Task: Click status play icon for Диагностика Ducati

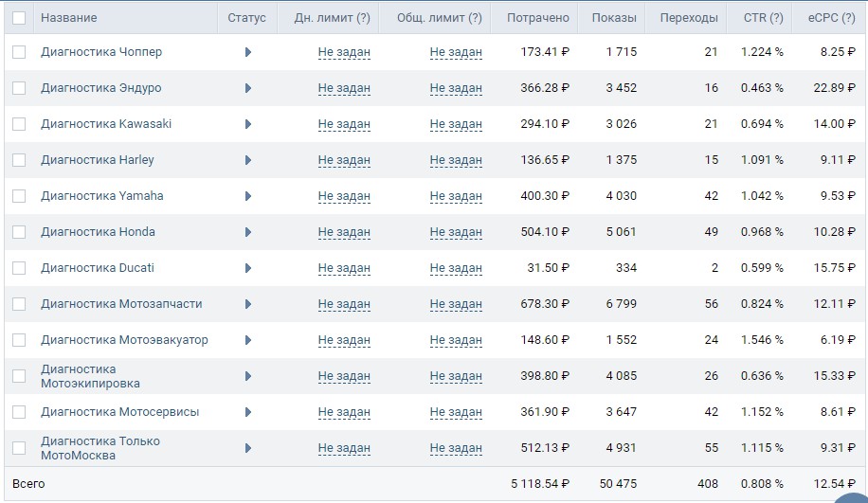Action: [248, 268]
